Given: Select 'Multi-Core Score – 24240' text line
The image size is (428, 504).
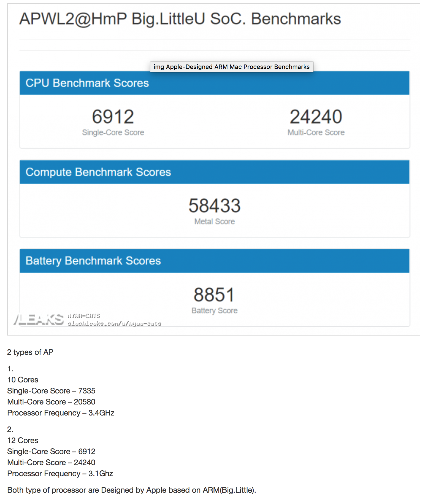Looking at the screenshot, I should [x=51, y=463].
